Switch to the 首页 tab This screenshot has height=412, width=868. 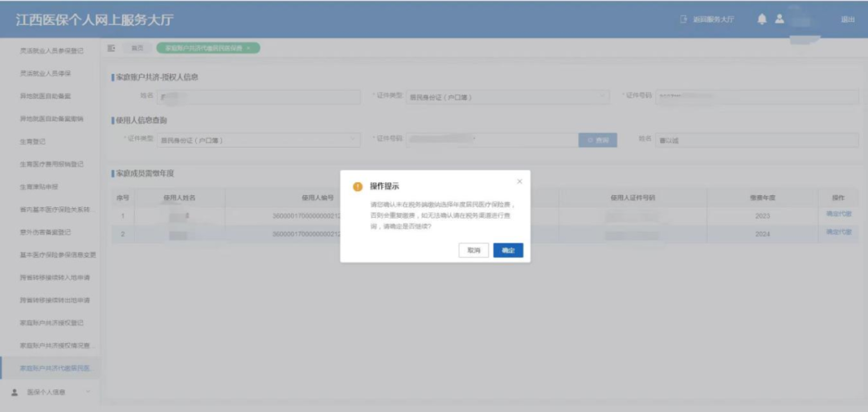coord(137,48)
